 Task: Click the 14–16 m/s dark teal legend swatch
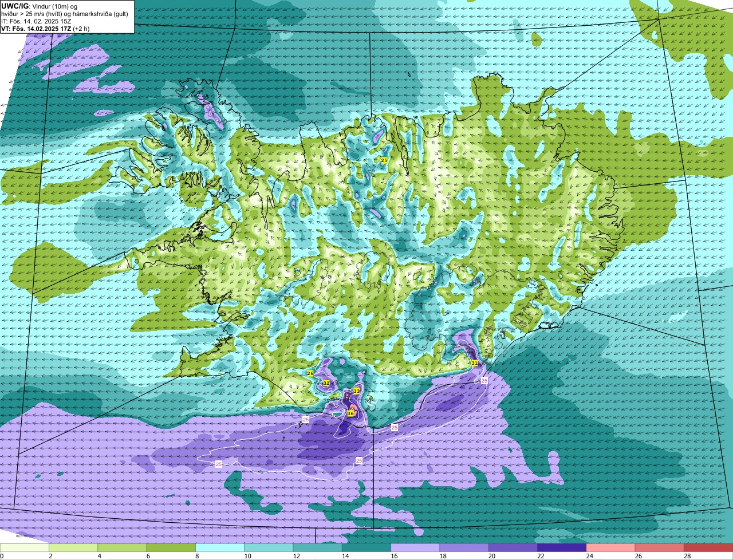pyautogui.click(x=366, y=547)
